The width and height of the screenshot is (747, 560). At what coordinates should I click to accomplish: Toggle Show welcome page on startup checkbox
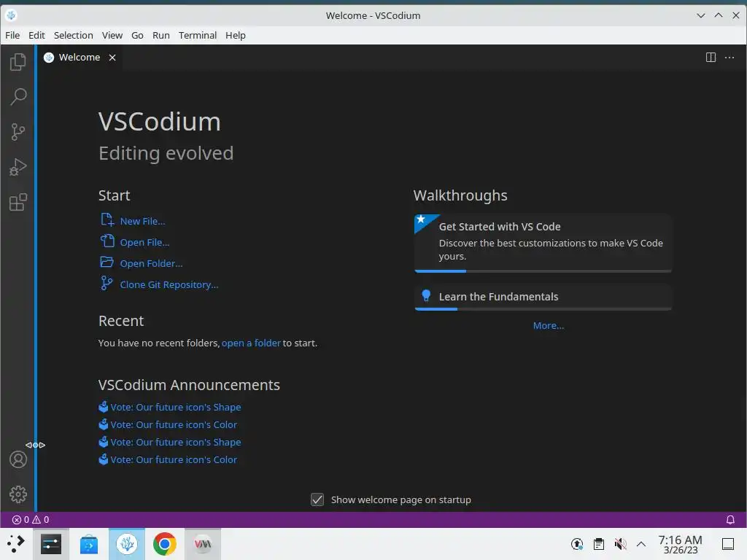[x=317, y=499]
